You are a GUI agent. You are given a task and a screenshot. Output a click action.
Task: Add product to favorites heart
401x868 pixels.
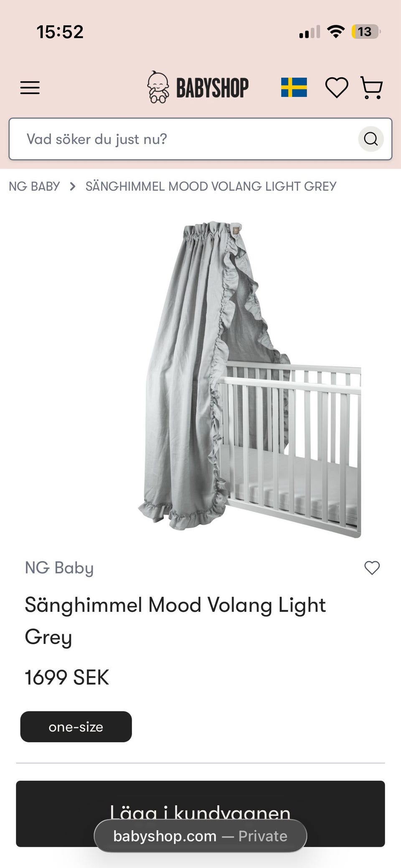(372, 568)
